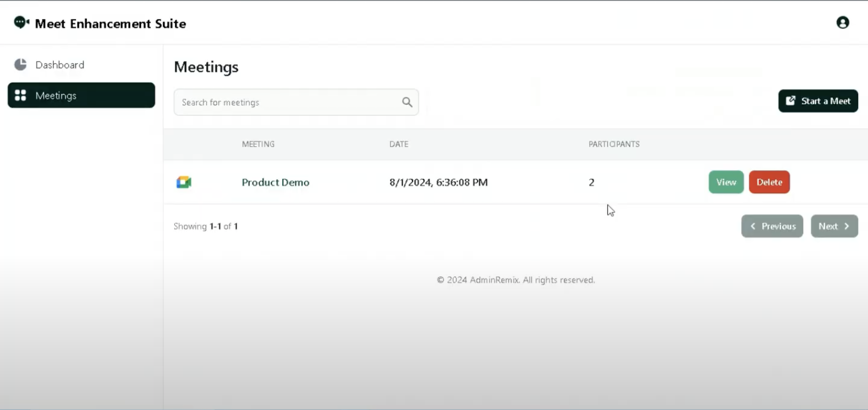Click the left chevron on Previous

point(753,226)
